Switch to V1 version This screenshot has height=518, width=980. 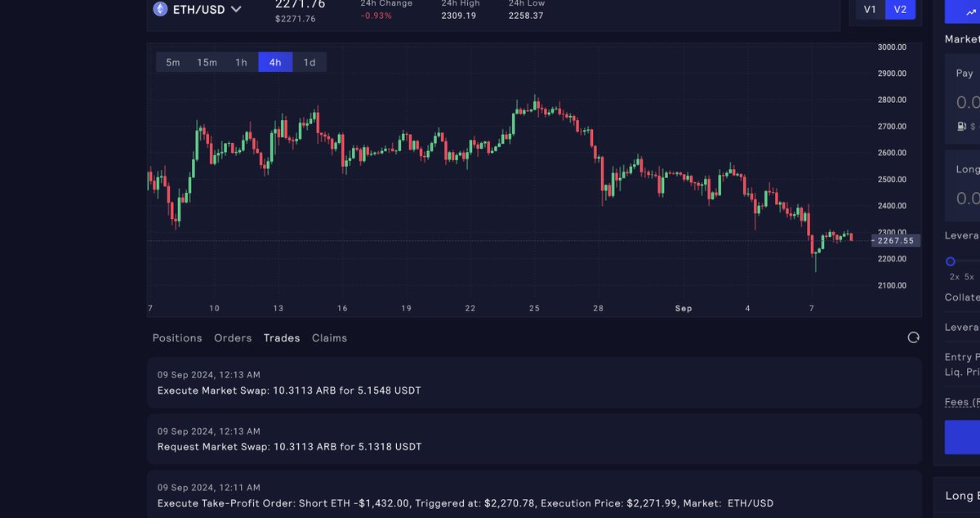click(870, 9)
